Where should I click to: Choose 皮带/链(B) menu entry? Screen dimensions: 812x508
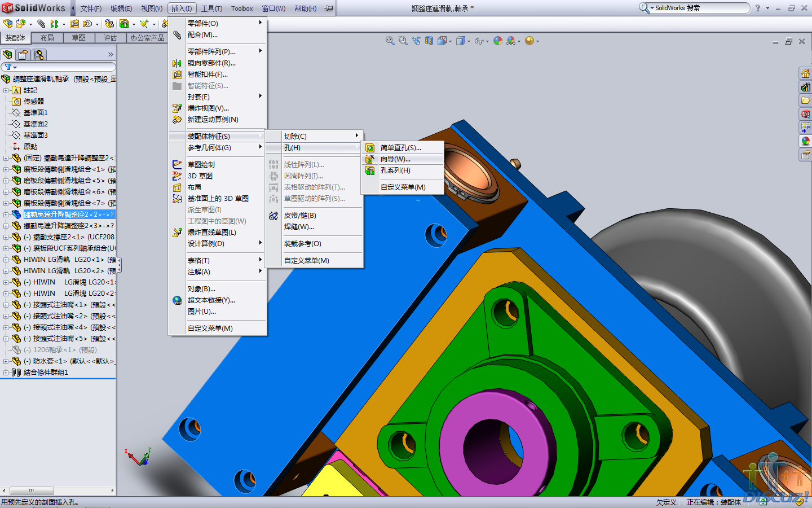coord(314,216)
